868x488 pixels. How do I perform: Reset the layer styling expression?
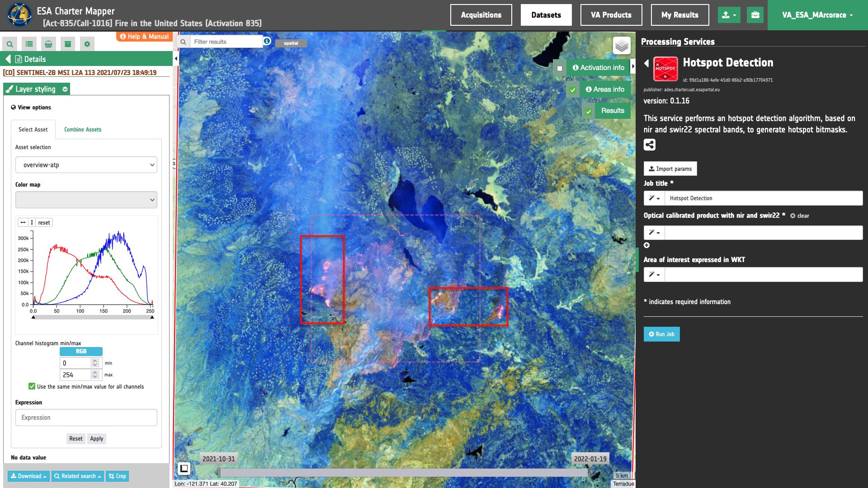pos(76,439)
